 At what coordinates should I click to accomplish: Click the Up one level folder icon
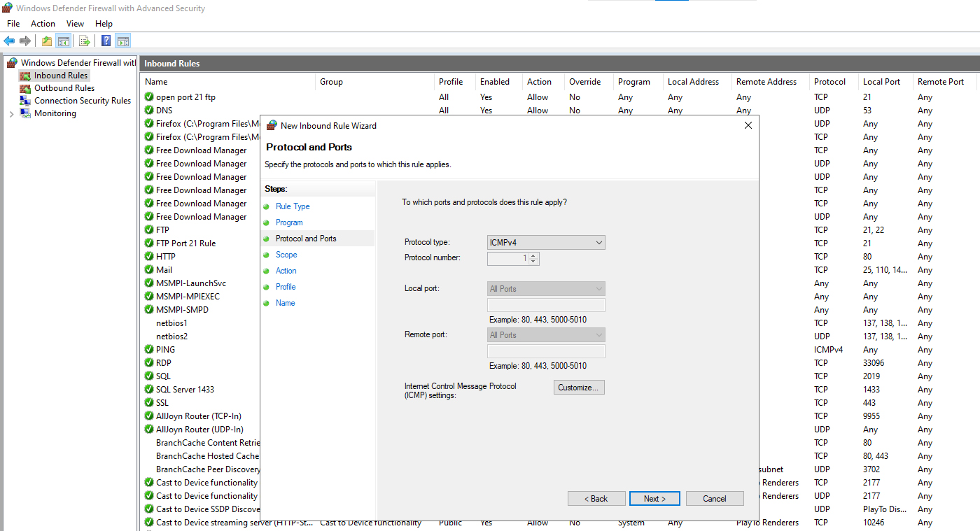coord(47,41)
